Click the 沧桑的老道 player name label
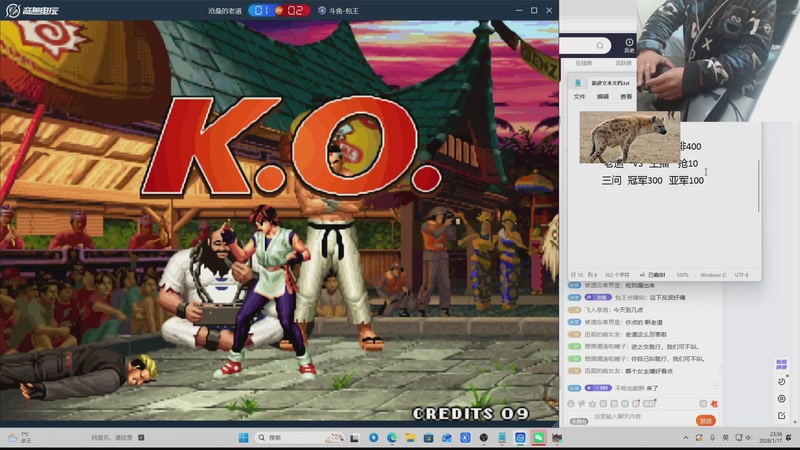 coord(224,11)
